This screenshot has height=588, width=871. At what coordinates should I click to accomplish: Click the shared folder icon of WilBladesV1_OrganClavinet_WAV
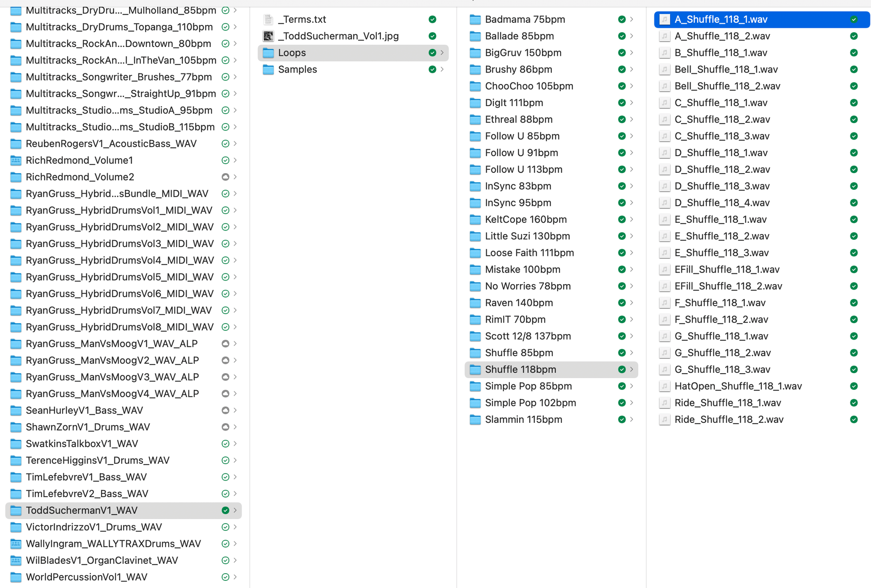click(x=16, y=560)
